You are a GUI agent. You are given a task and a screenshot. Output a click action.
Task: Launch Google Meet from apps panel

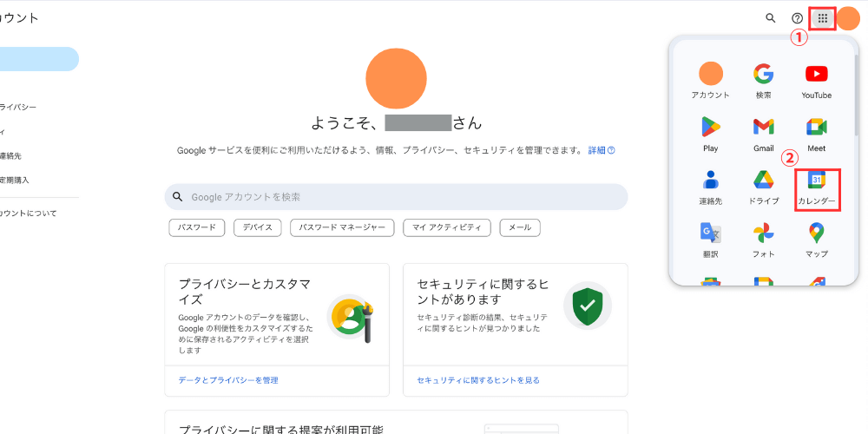pyautogui.click(x=816, y=134)
